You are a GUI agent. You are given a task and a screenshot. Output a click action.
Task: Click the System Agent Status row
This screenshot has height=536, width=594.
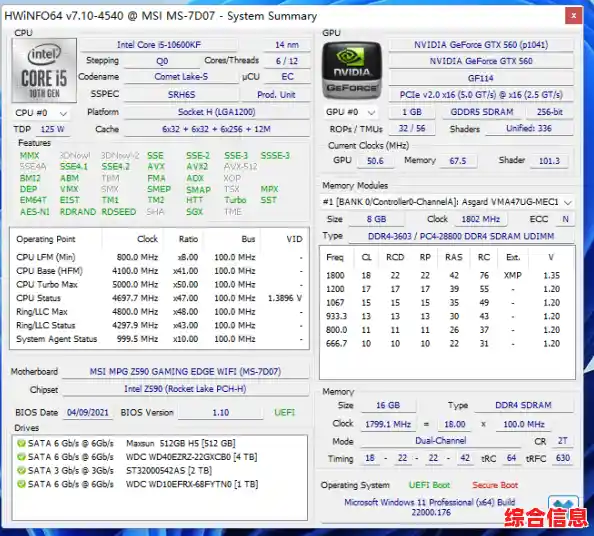(x=159, y=339)
